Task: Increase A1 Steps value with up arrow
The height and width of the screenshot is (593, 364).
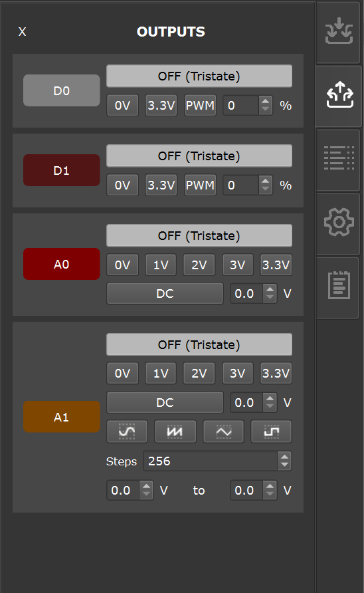Action: [284, 457]
